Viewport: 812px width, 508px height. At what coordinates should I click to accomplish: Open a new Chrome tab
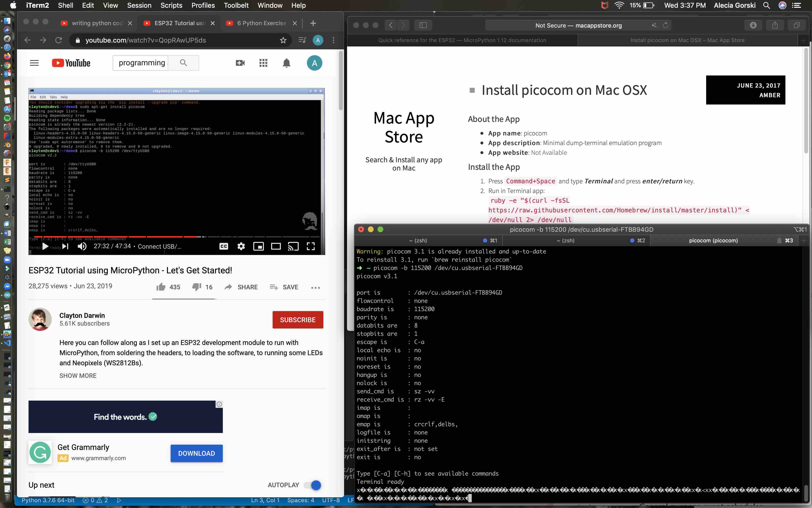[x=313, y=23]
